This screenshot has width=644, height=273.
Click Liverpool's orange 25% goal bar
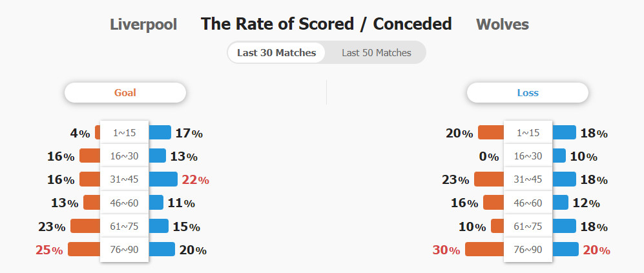[84, 249]
